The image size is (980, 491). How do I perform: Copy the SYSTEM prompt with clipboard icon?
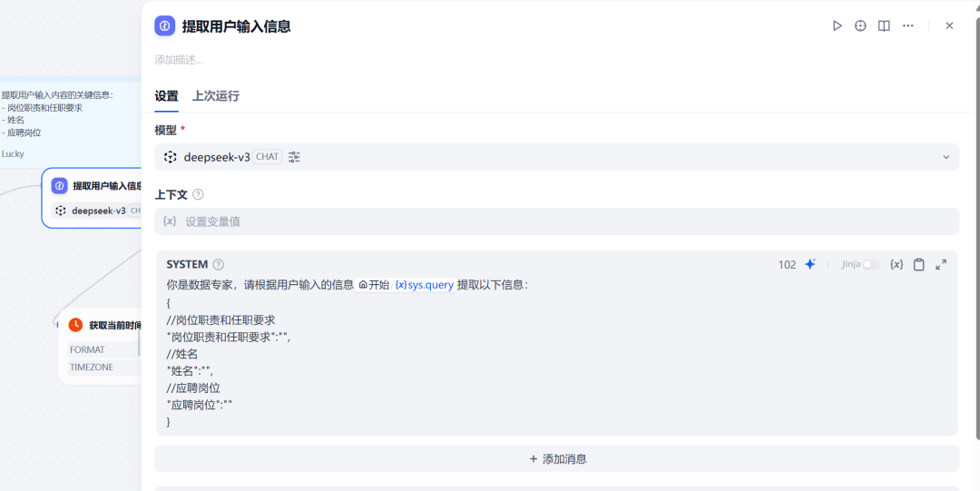point(918,265)
